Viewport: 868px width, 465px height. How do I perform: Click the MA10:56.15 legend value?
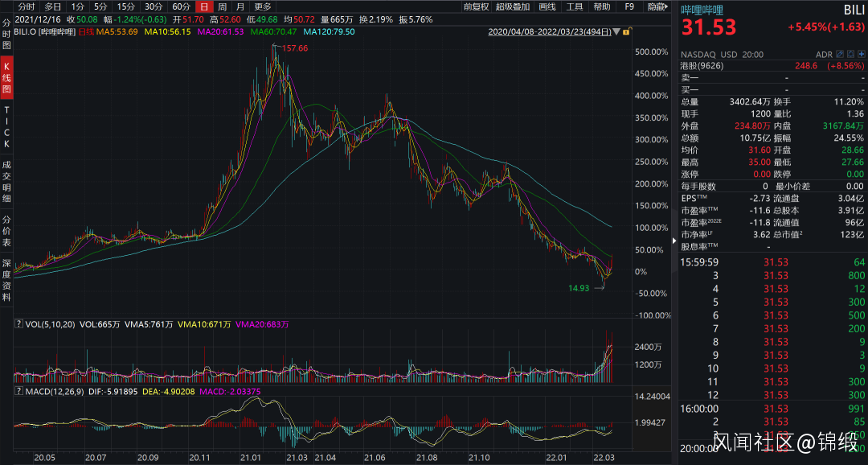(x=167, y=32)
